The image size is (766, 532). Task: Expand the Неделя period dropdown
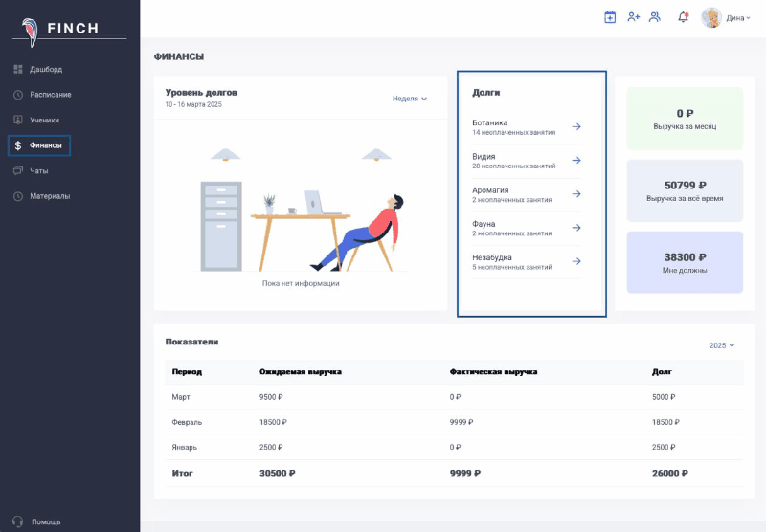click(x=410, y=99)
